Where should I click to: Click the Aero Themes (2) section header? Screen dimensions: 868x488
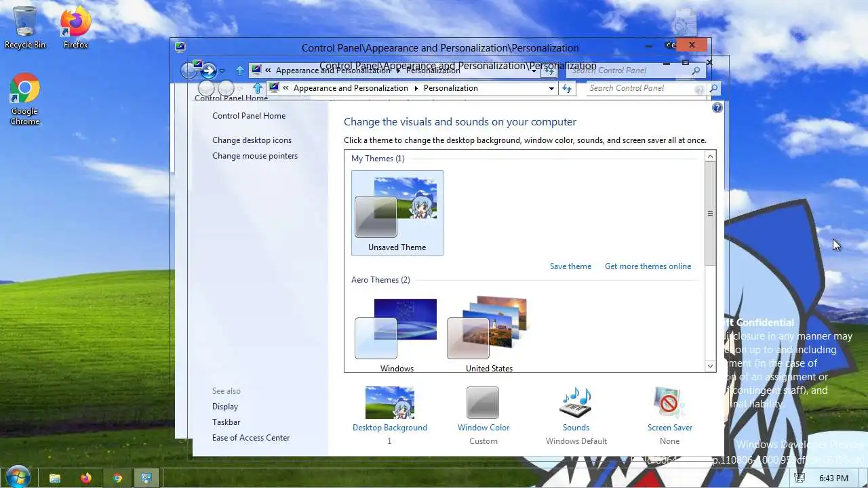tap(380, 280)
